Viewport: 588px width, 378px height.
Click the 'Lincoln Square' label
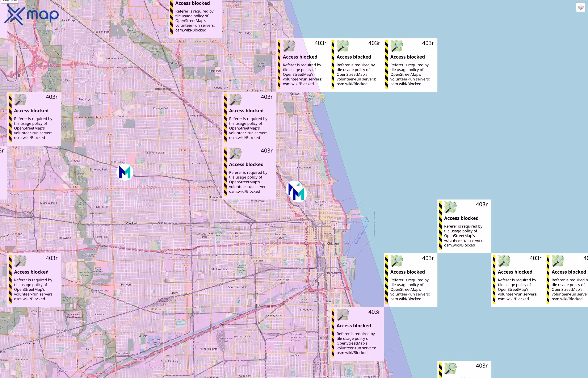pos(255,91)
